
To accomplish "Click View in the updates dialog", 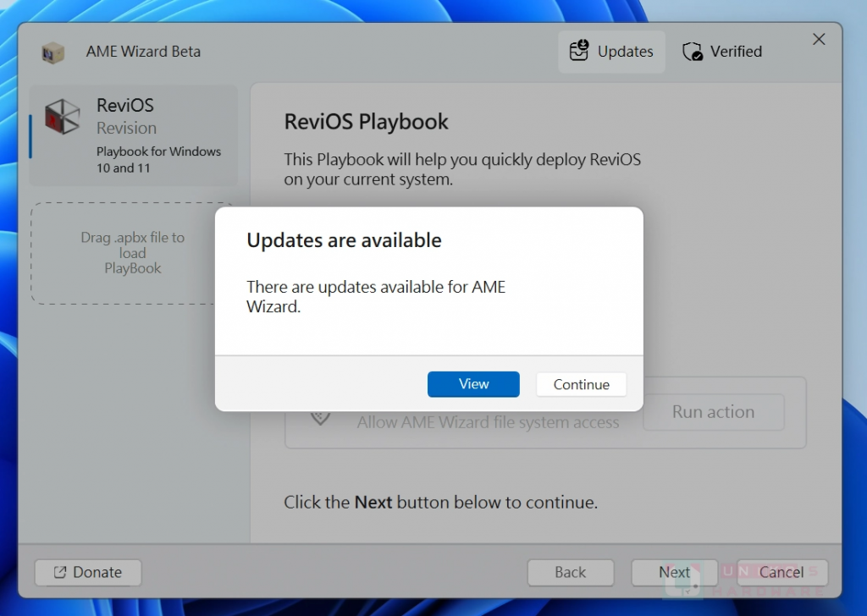I will (473, 384).
